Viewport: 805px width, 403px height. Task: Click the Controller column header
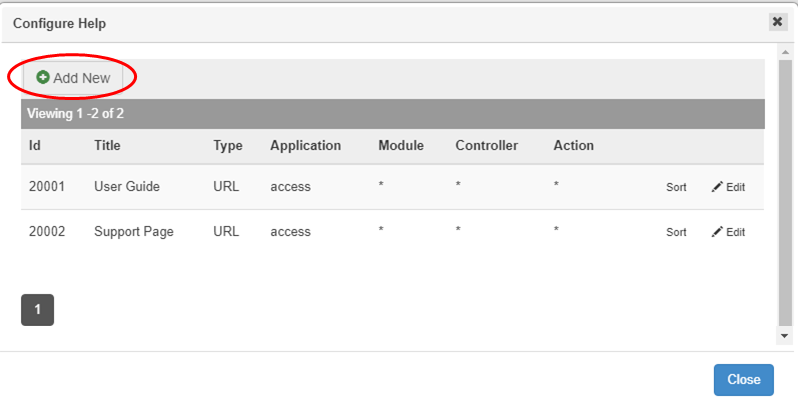click(x=486, y=145)
